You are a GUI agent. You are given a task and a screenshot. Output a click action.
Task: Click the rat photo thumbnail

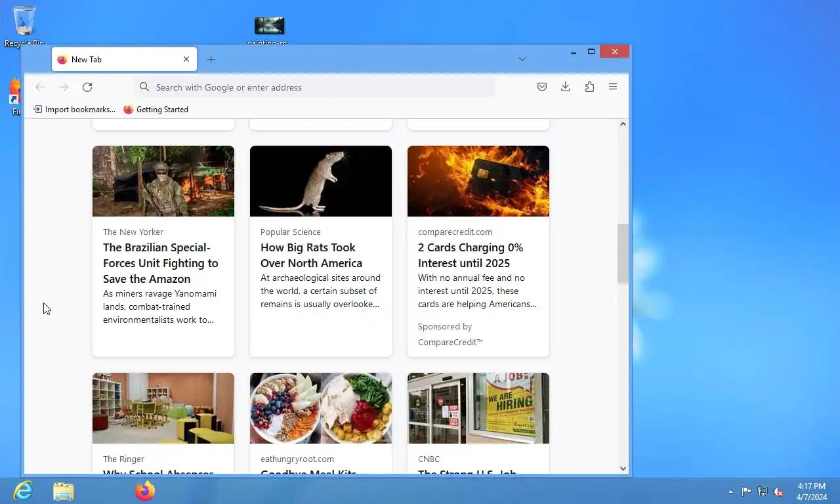coord(321,181)
